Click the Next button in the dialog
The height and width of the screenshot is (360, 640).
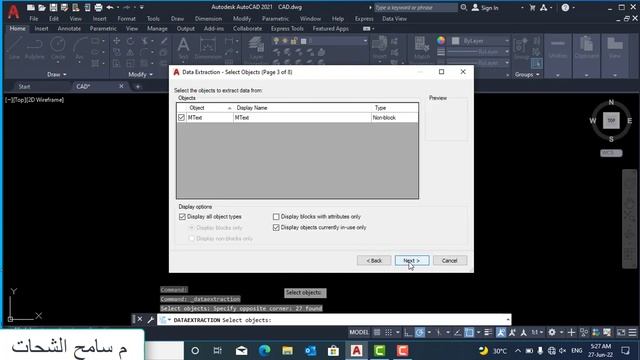[412, 260]
